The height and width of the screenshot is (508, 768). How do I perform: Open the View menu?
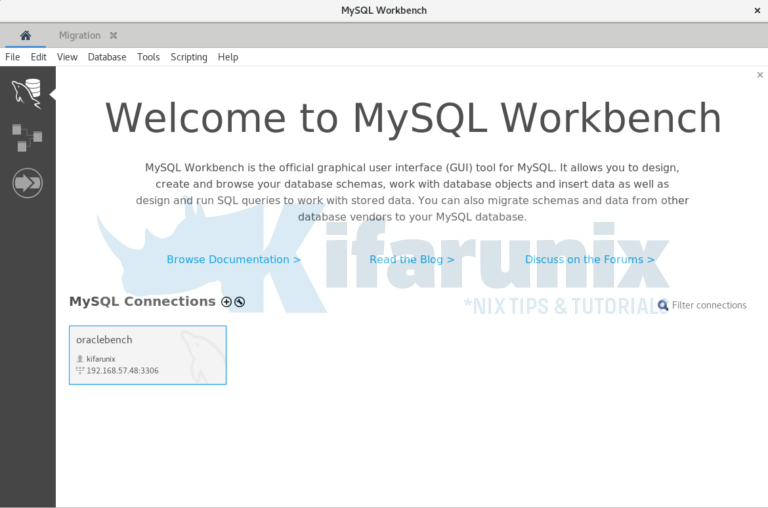(67, 57)
